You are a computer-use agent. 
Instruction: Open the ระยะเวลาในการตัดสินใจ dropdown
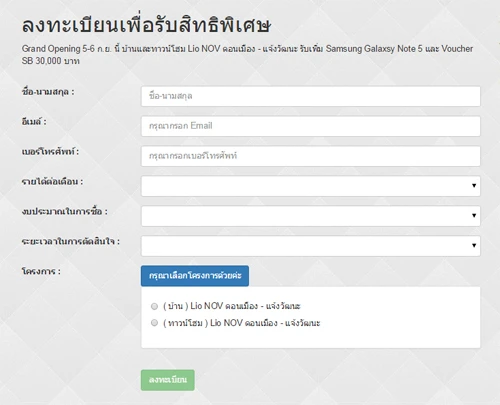coord(311,246)
